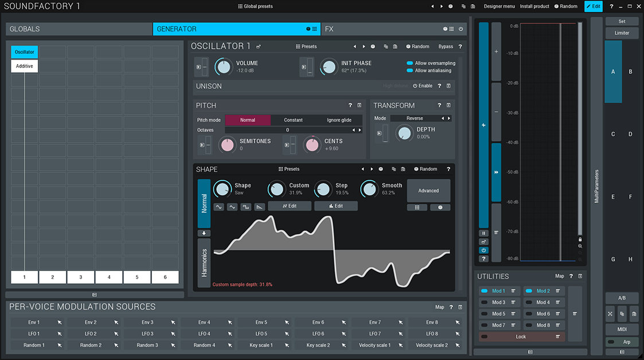Click the meter zoom magnifier icon
Image resolution: width=644 pixels, height=360 pixels.
point(580,246)
